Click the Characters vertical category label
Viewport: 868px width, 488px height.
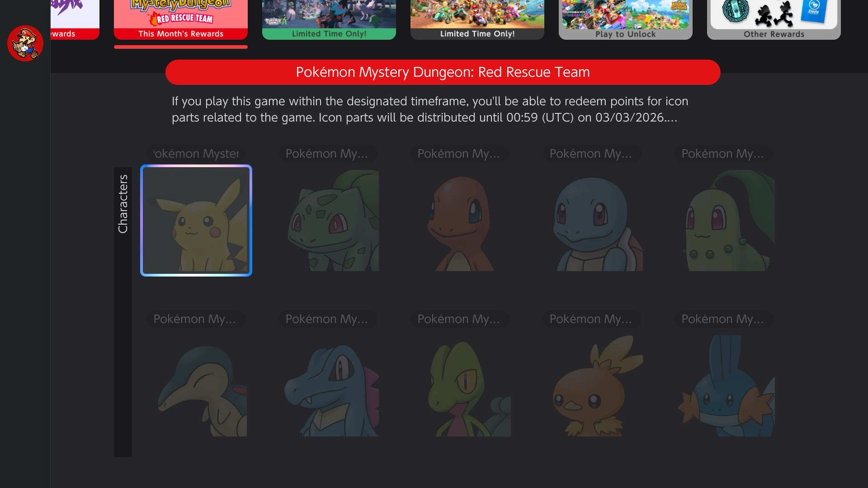[x=123, y=204]
